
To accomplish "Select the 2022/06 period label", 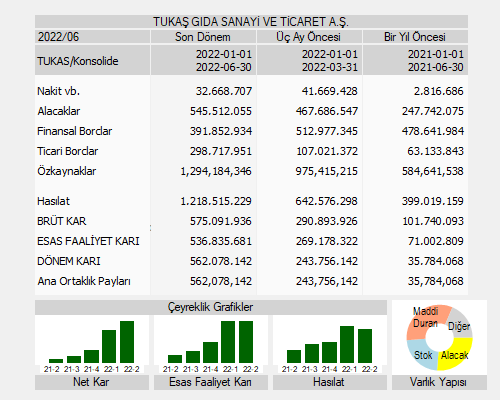I will point(58,37).
